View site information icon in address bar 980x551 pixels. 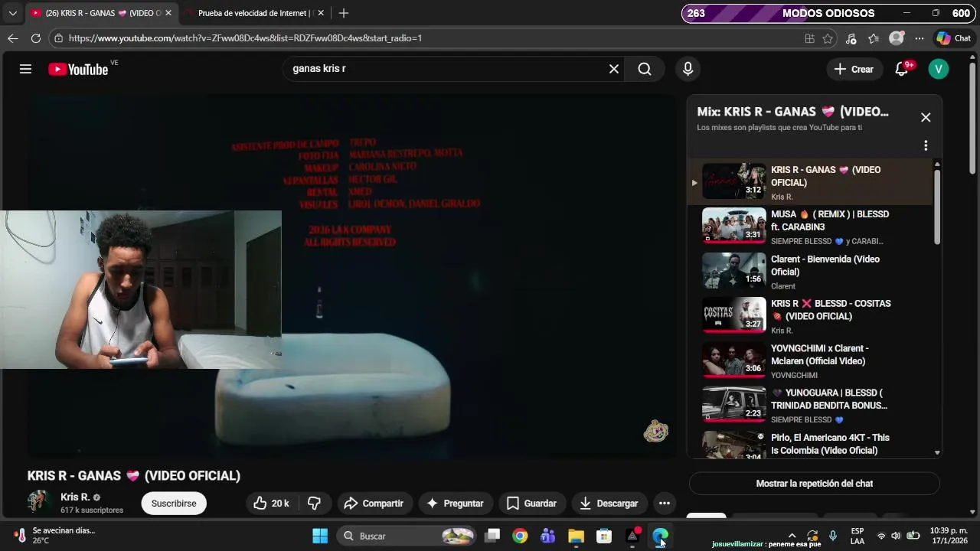59,38
